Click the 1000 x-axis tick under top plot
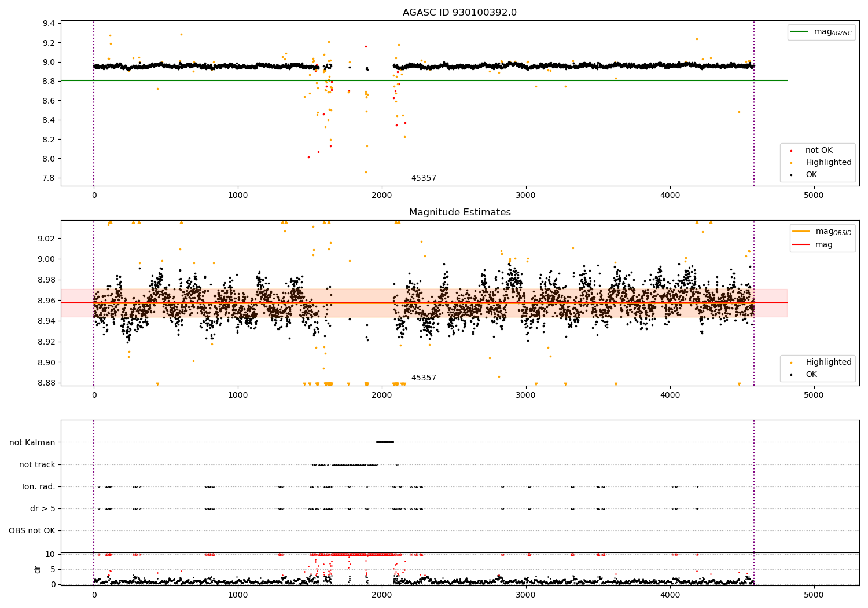The height and width of the screenshot is (608, 868). (x=238, y=196)
